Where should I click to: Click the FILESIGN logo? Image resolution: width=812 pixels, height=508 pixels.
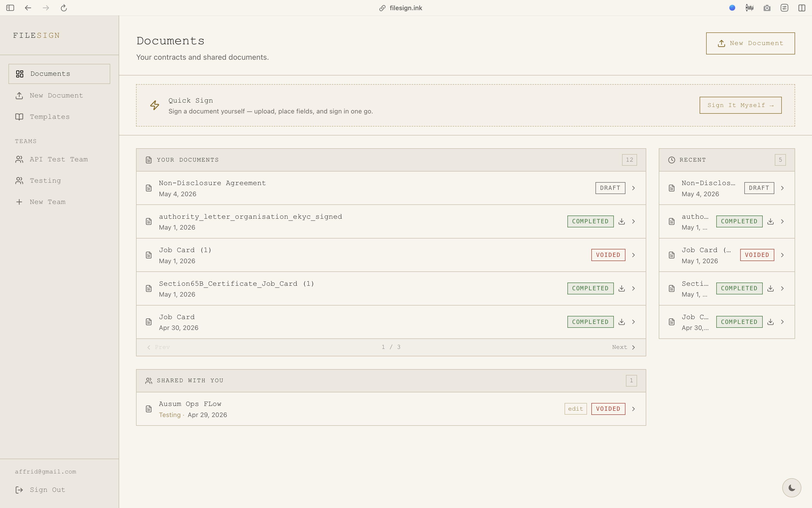tap(36, 36)
